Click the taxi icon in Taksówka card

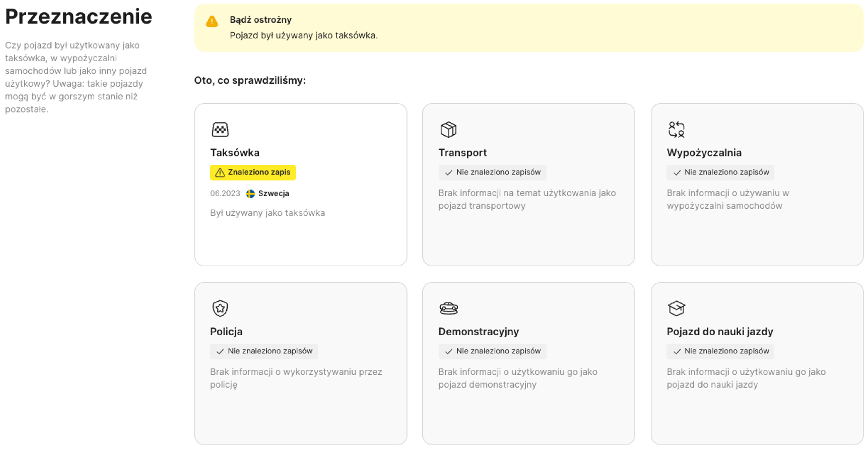[220, 130]
